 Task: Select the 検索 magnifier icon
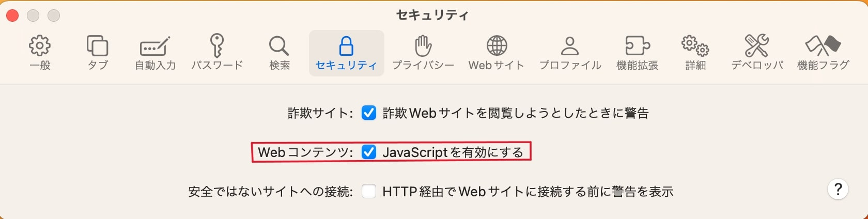(279, 46)
